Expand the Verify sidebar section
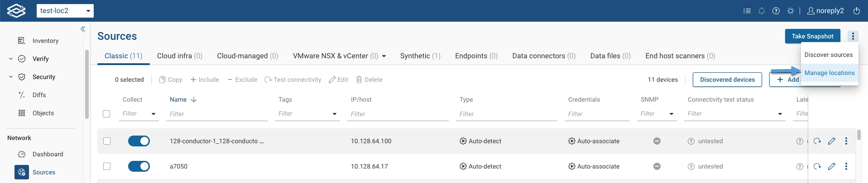This screenshot has width=868, height=183. tap(11, 59)
